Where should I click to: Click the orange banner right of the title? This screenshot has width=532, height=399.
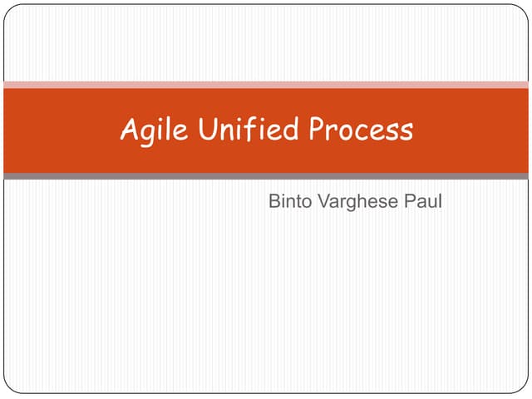[x=474, y=131]
